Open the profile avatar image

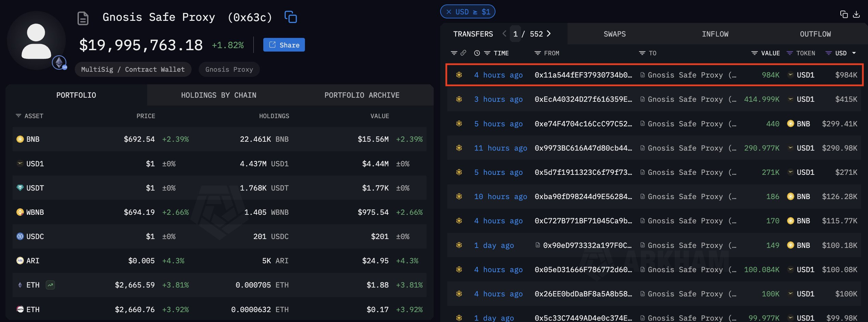[x=36, y=41]
